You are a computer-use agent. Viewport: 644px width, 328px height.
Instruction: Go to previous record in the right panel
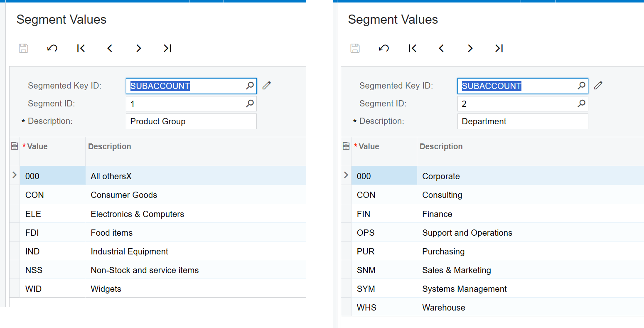point(441,48)
